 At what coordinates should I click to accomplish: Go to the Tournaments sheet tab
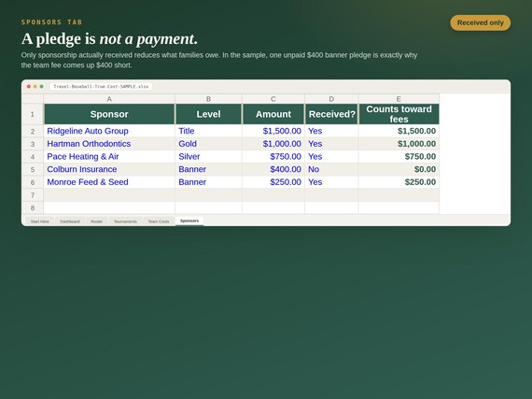coord(125,221)
